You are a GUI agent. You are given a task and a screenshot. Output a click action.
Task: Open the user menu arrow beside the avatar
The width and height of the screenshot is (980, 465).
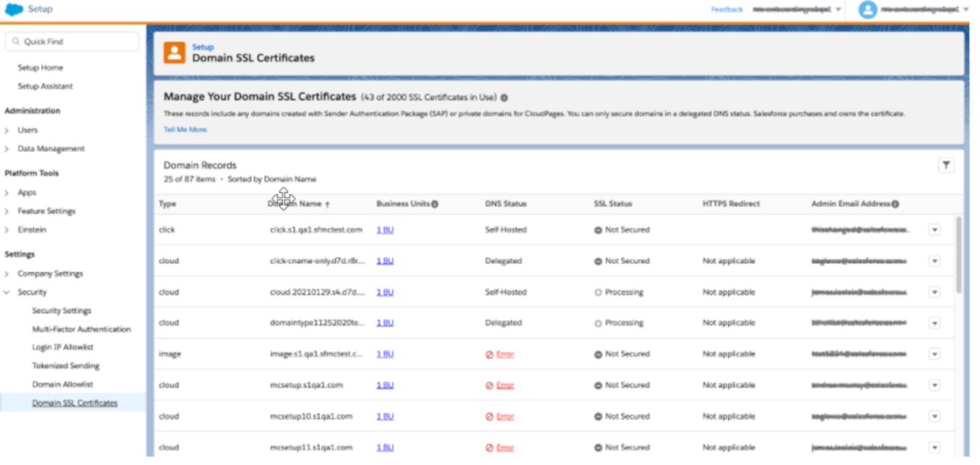point(966,10)
